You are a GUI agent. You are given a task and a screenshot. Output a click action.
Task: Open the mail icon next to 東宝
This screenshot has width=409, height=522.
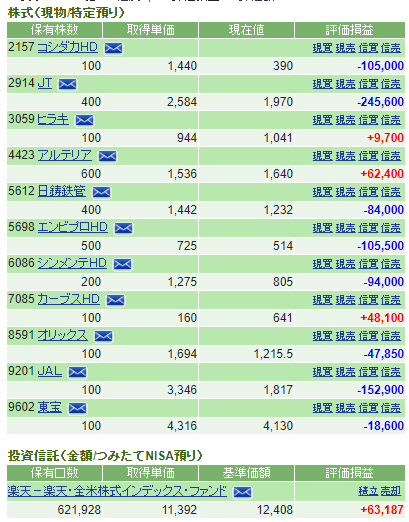[x=77, y=408]
